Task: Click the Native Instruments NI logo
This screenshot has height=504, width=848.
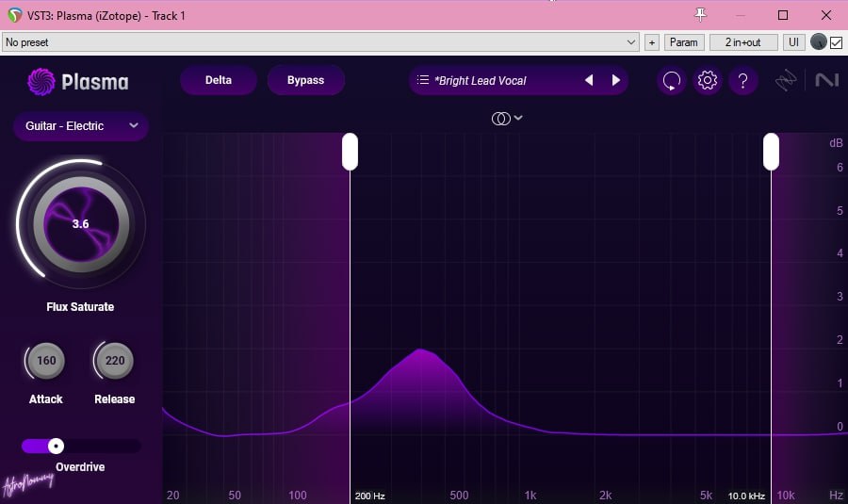Action: tap(827, 81)
